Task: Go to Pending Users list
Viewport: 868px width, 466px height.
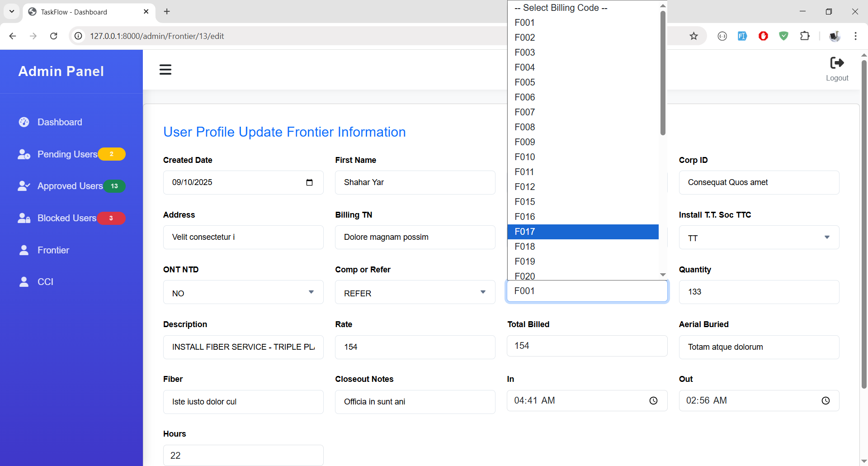Action: coord(67,154)
